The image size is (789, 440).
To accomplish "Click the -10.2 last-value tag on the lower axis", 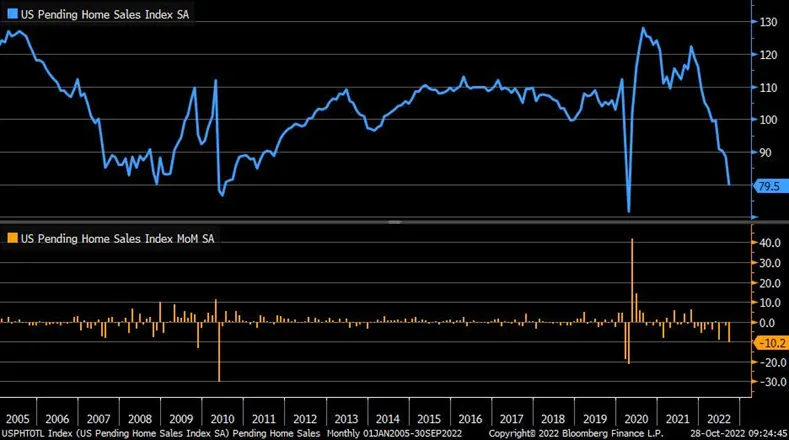I will [770, 343].
